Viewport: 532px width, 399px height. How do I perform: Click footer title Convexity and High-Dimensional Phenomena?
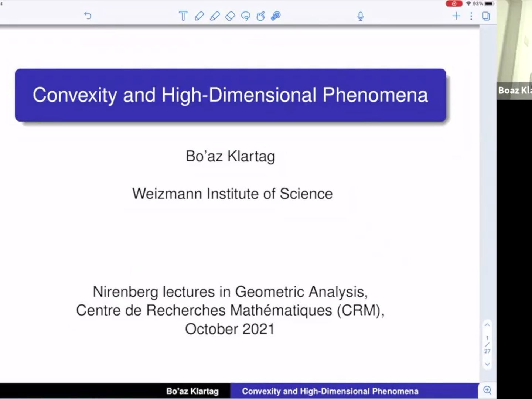click(330, 391)
